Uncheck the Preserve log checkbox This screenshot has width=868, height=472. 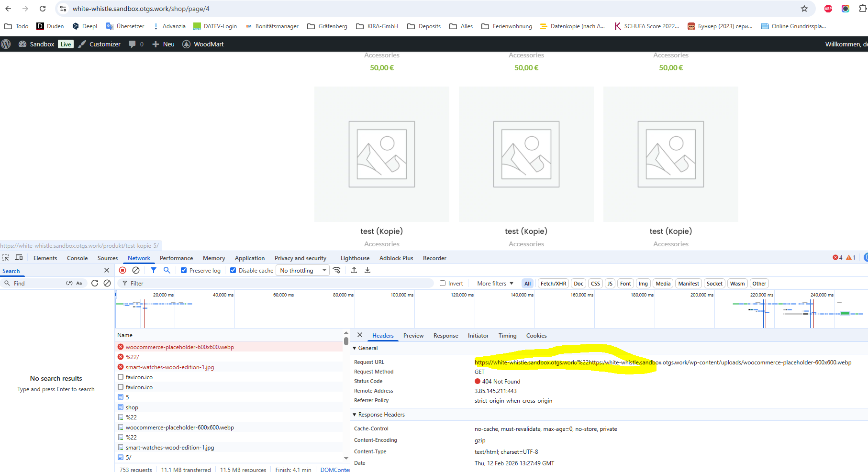(x=184, y=270)
